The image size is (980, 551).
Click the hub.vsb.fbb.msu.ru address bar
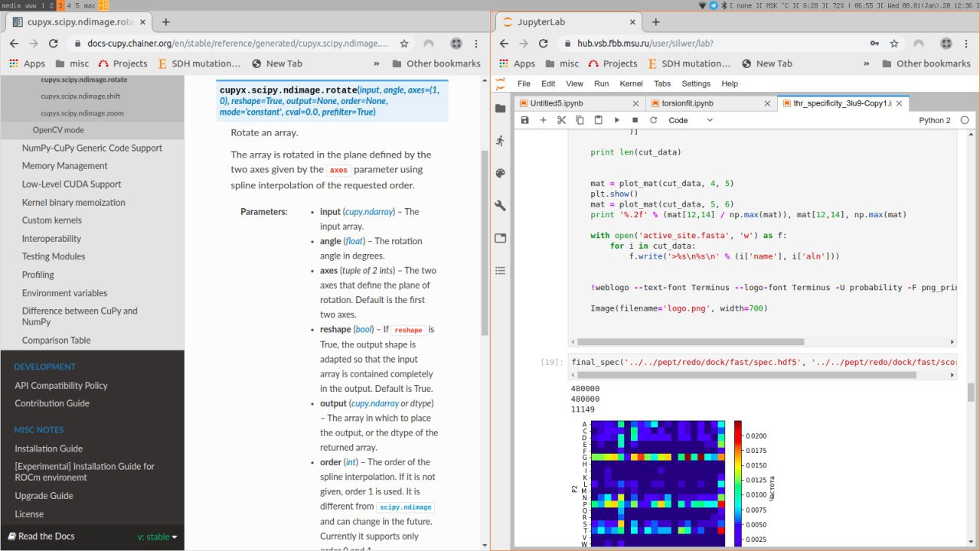(x=712, y=44)
